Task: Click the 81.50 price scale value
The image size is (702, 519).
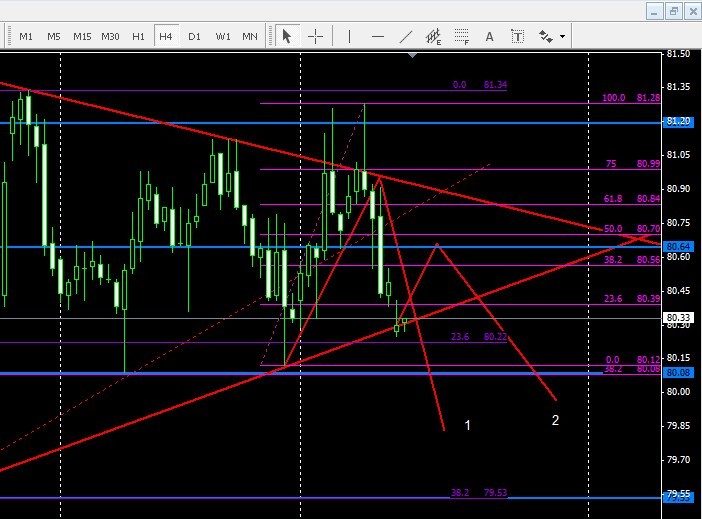Action: [678, 54]
